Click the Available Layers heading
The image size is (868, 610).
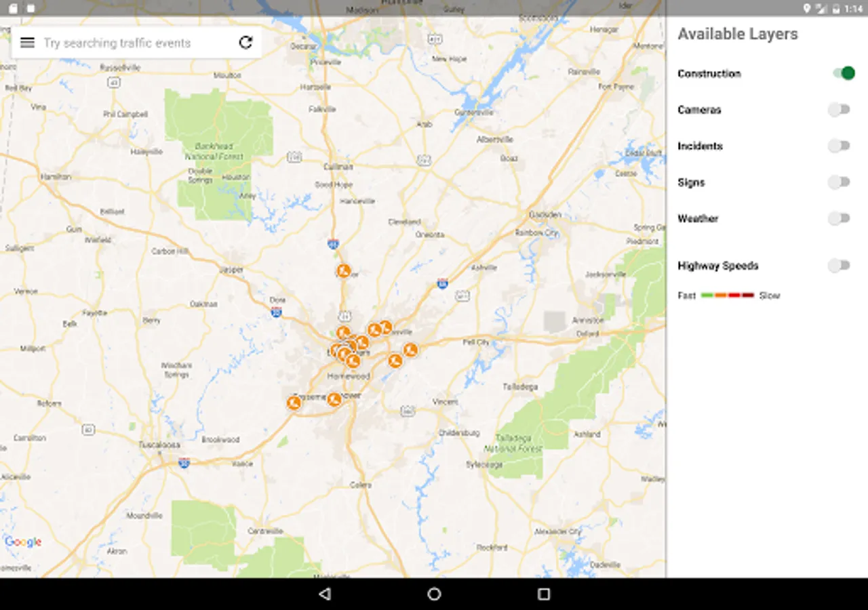(x=738, y=34)
